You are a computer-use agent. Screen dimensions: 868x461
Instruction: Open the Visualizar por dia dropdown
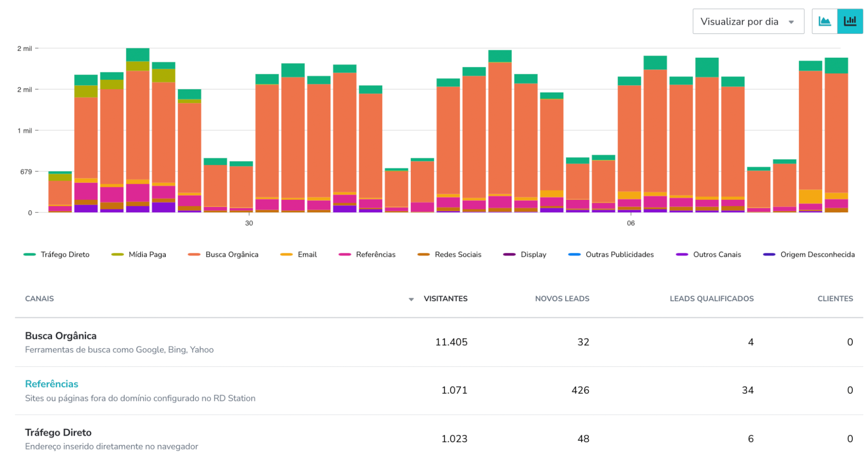[748, 21]
